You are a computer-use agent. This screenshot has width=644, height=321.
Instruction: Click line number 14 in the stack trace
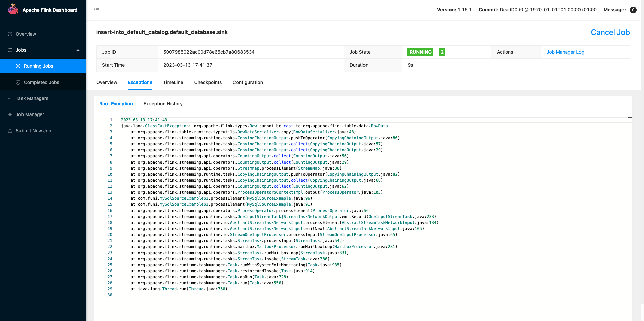(x=110, y=198)
